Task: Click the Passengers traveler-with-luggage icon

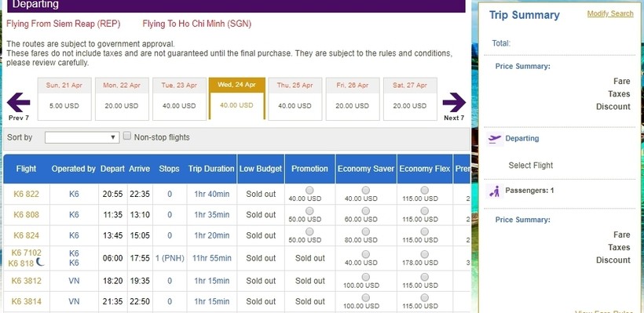Action: 495,191
